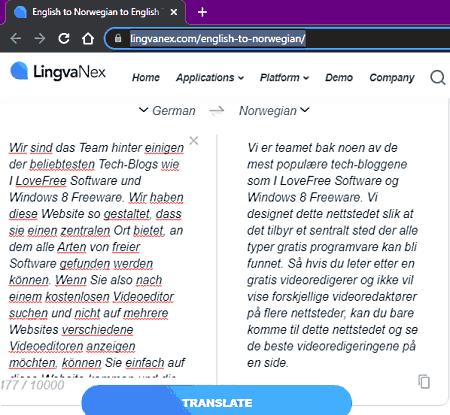Expand the Platform menu

[284, 78]
